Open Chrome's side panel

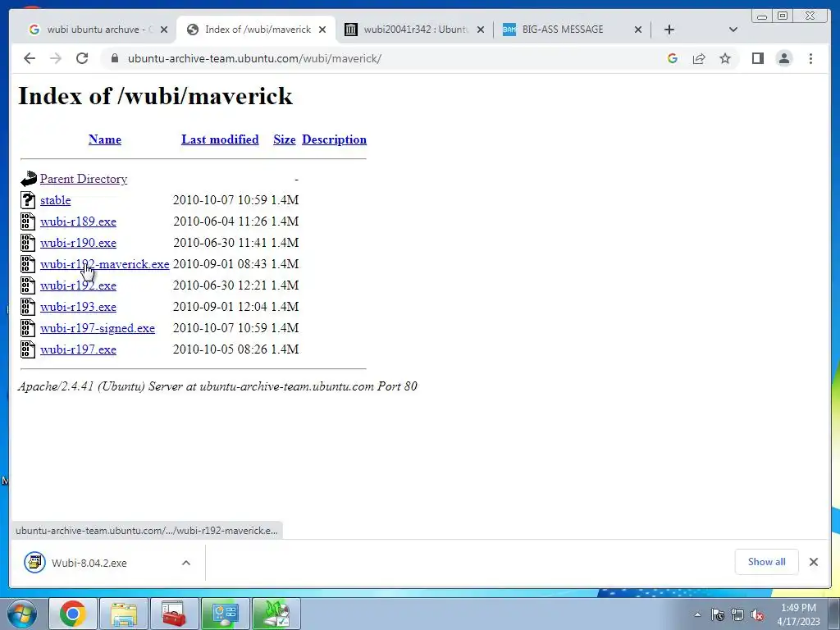point(757,58)
